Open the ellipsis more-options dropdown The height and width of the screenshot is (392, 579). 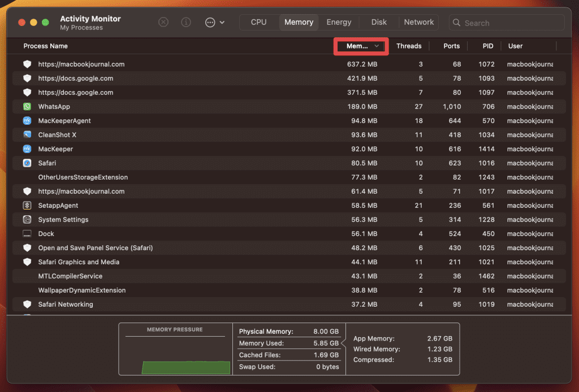point(214,23)
